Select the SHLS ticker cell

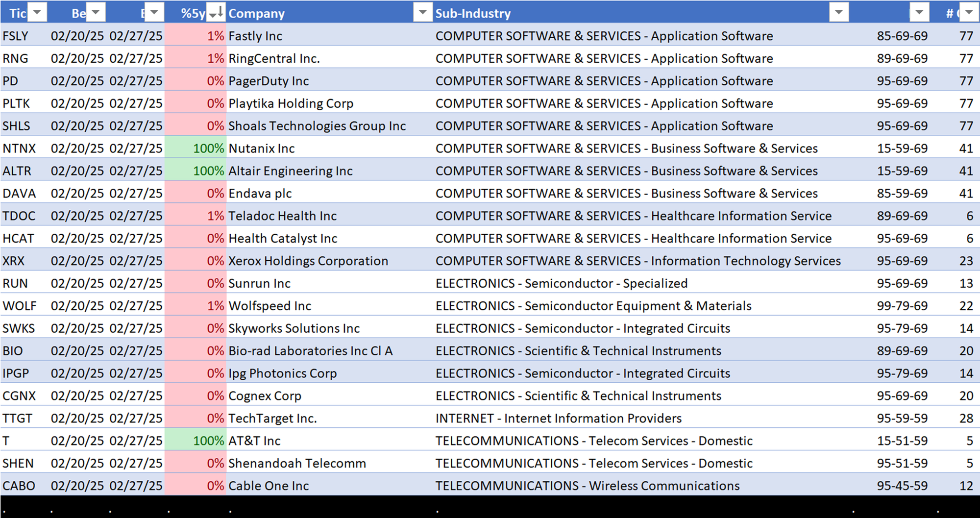coord(24,126)
